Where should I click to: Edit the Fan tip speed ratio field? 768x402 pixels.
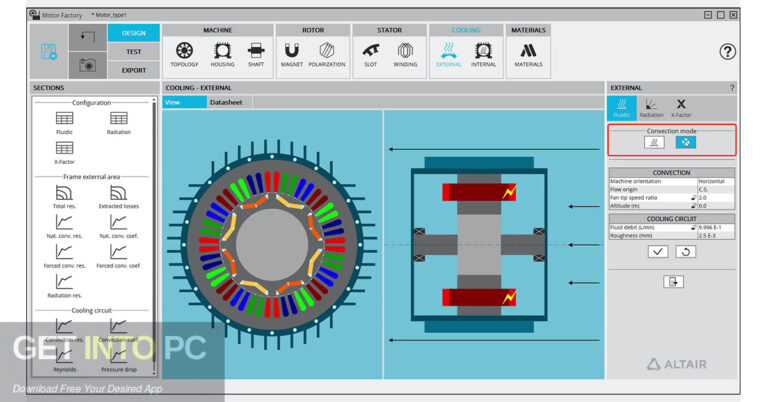716,198
